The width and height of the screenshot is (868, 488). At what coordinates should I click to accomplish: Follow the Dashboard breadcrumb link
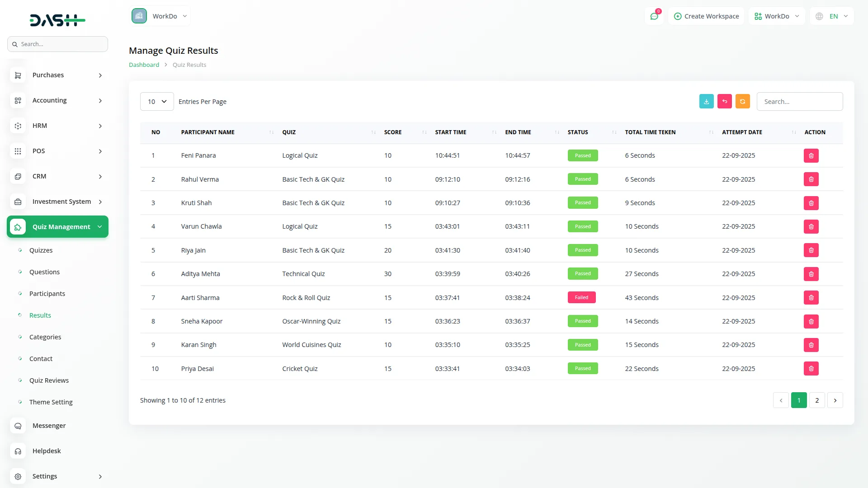[x=144, y=65]
